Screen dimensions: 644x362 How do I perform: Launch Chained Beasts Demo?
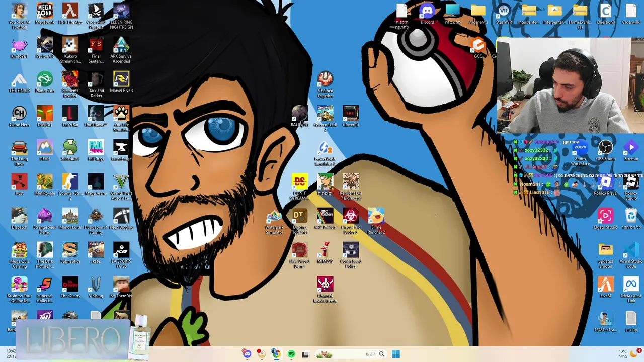coord(325,290)
